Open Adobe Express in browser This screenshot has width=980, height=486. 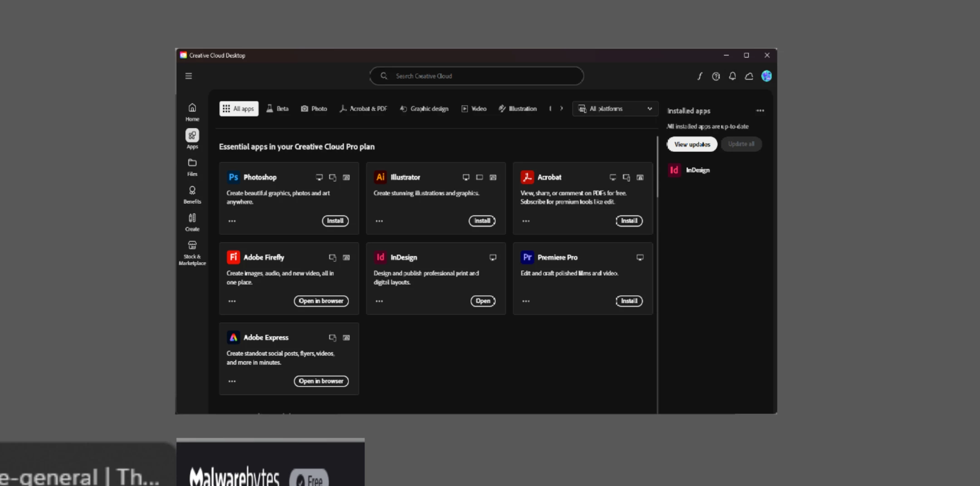(x=321, y=381)
